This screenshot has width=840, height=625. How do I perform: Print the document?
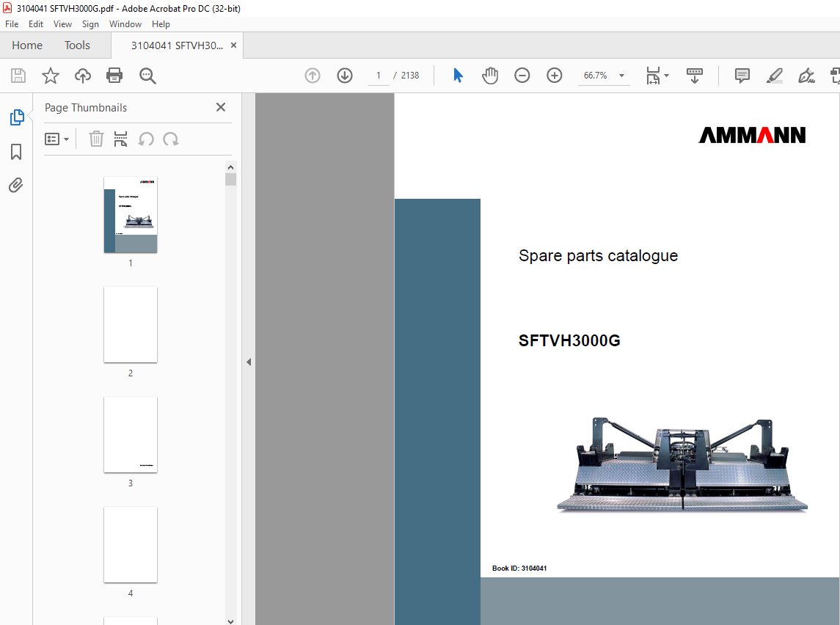pos(114,76)
